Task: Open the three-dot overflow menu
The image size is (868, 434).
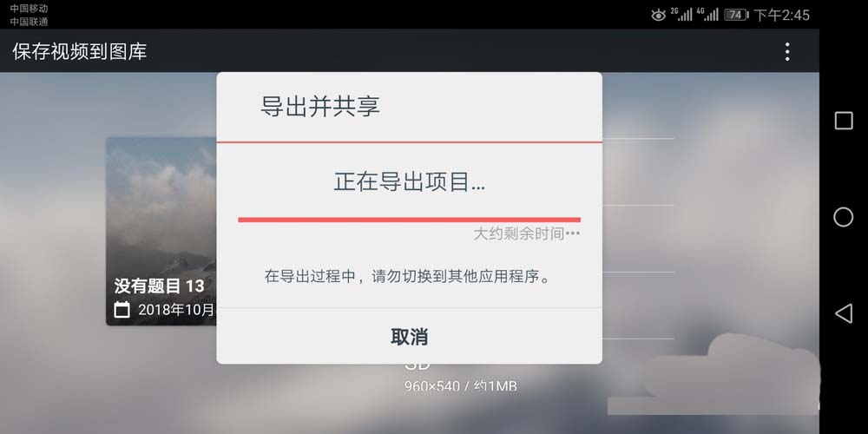Action: [786, 52]
